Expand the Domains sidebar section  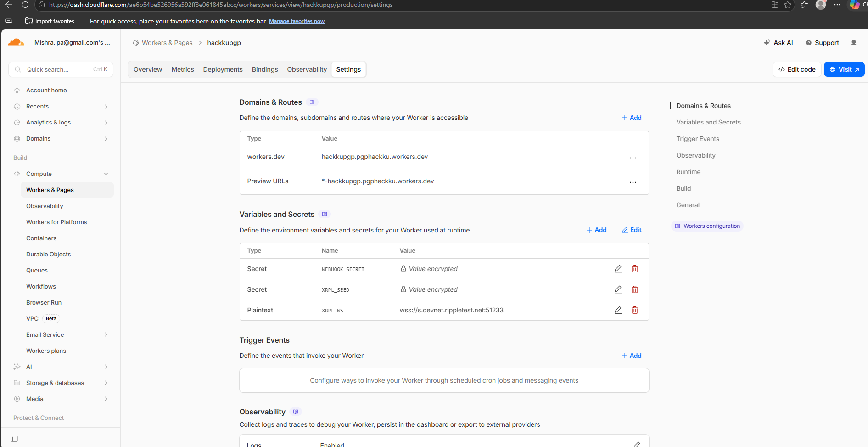[106, 139]
